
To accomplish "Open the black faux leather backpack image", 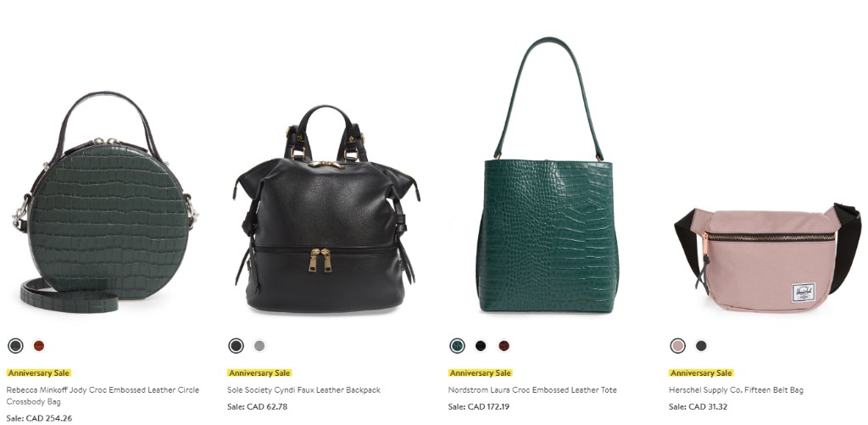I will tap(326, 209).
